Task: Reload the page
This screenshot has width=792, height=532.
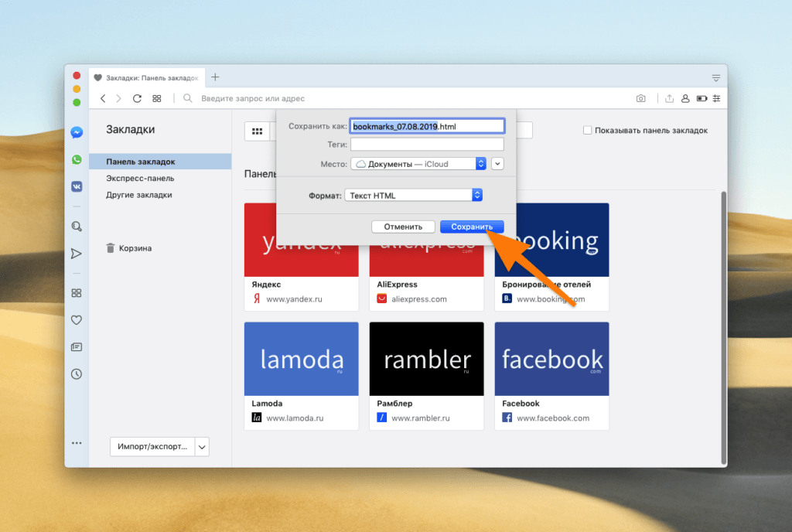Action: [x=137, y=98]
